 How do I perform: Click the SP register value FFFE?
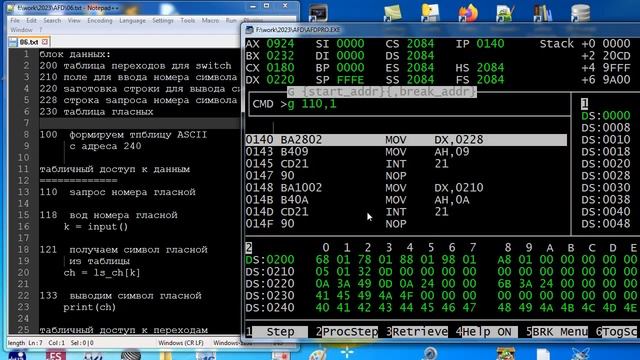pos(350,80)
